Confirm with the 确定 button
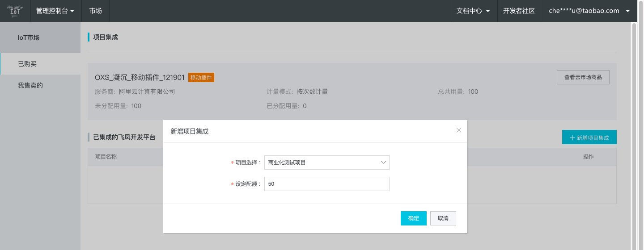The width and height of the screenshot is (644, 250). (414, 218)
